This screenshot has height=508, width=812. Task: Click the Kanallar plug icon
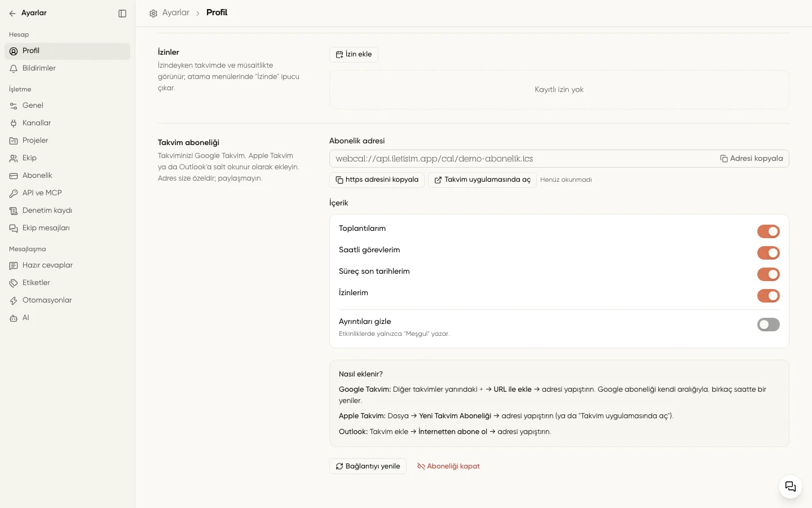point(14,124)
